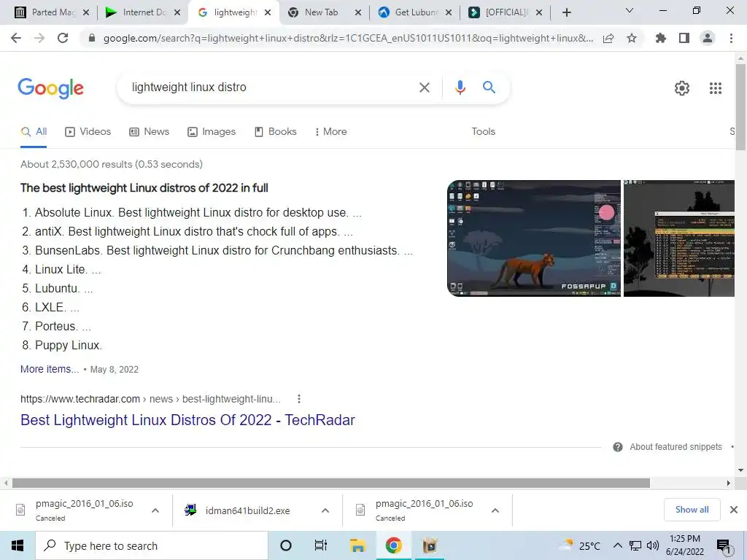747x560 pixels.
Task: Select the News search filter
Action: click(x=150, y=132)
